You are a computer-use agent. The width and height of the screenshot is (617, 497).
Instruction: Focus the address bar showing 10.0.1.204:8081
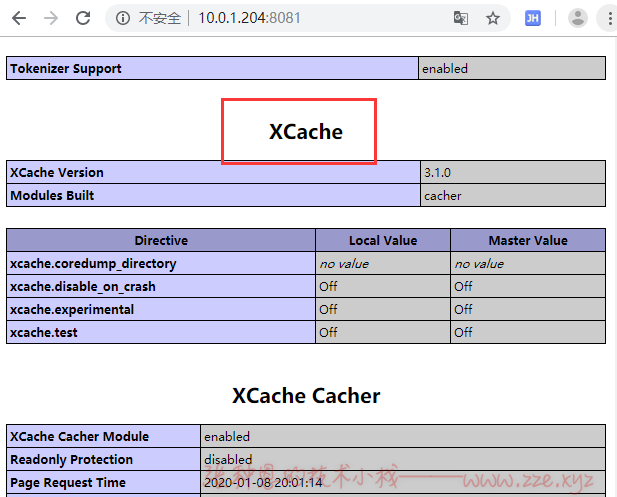pyautogui.click(x=249, y=18)
